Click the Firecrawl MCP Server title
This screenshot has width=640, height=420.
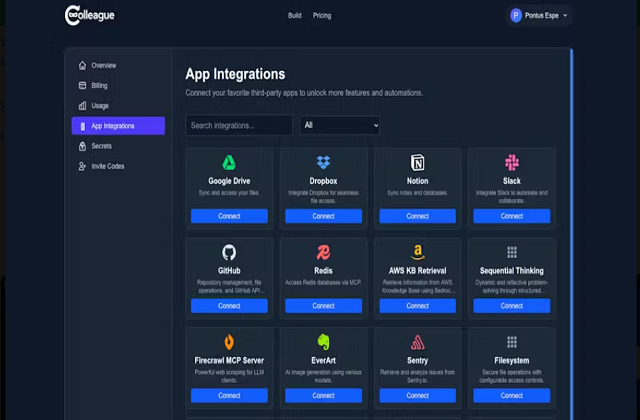[x=229, y=360]
